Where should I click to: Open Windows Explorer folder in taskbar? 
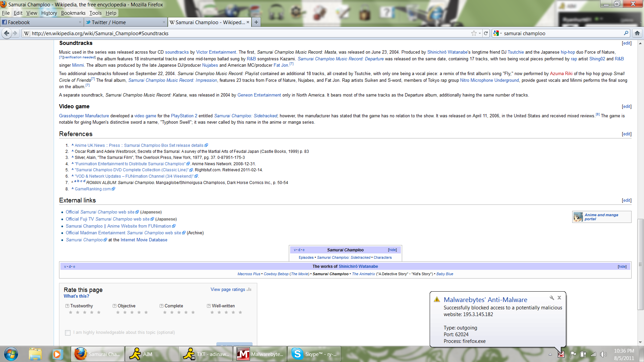[x=35, y=354]
